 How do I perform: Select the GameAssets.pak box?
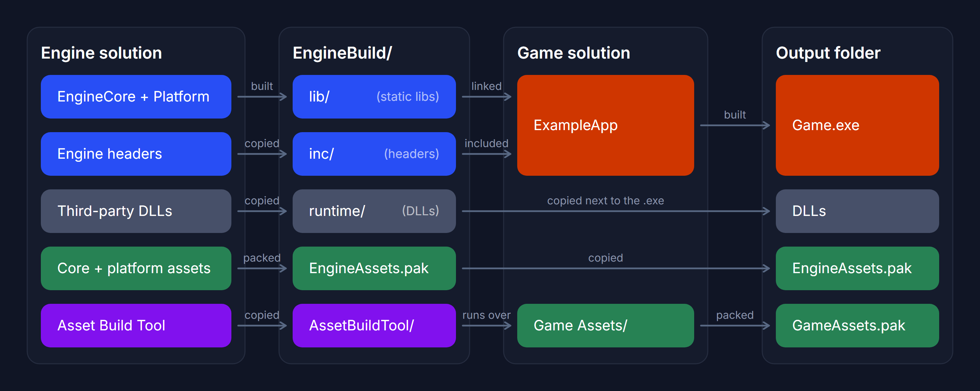click(x=857, y=326)
